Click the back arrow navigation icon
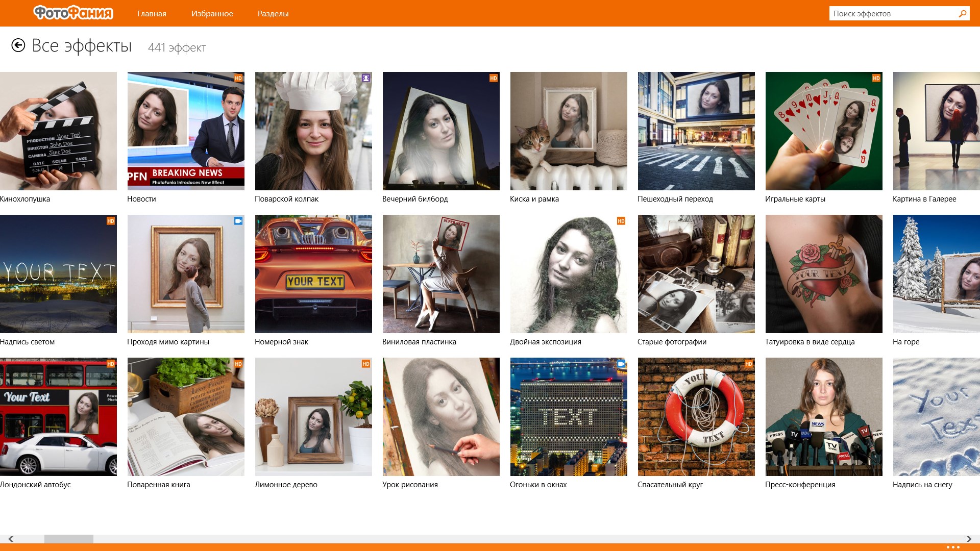 pos(18,46)
